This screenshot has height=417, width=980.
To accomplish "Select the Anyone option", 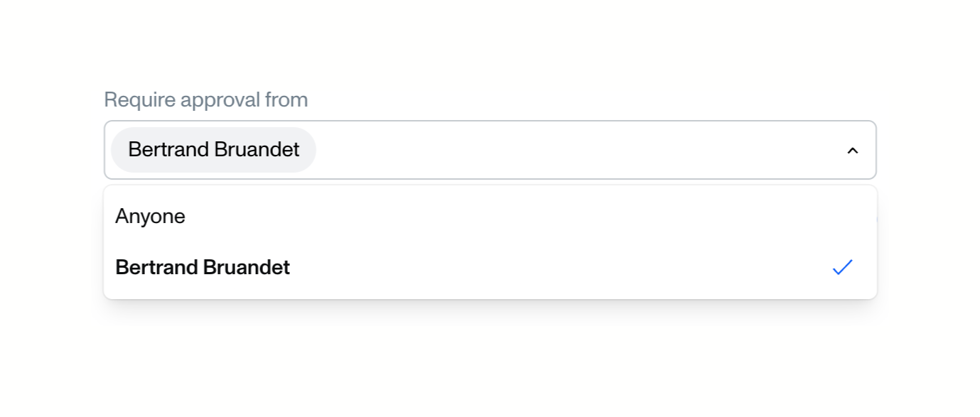I will (151, 217).
